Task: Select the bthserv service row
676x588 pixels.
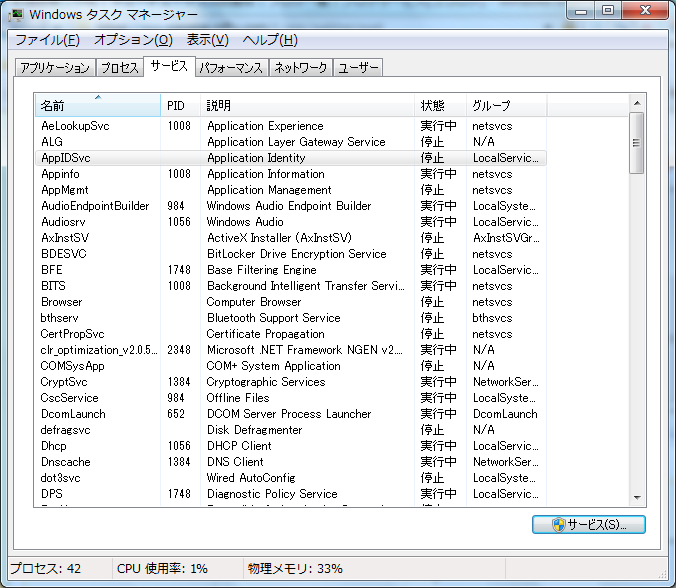Action: coord(291,318)
